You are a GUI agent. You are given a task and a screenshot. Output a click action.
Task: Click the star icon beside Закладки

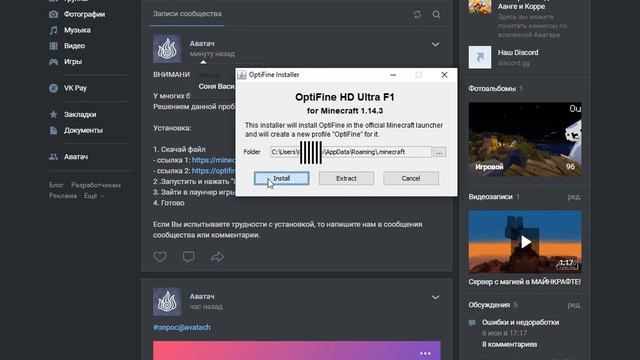pyautogui.click(x=53, y=115)
